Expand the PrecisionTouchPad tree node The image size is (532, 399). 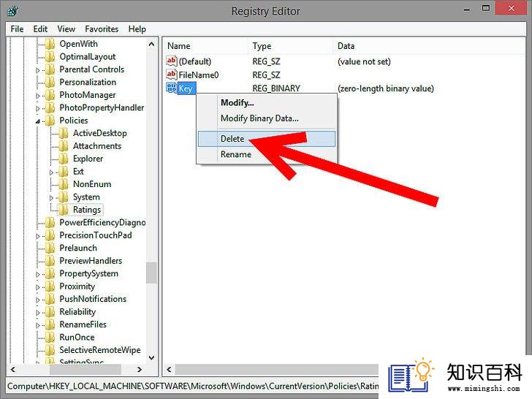(38, 236)
